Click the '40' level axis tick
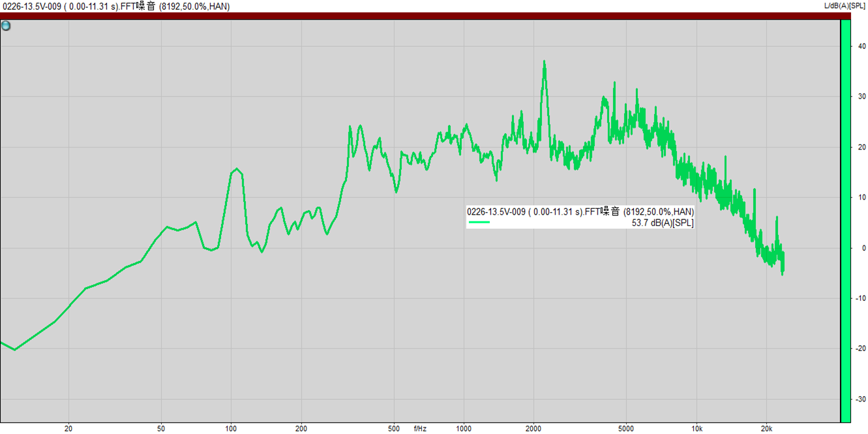Screen dimensions: 868x434 (x=861, y=46)
